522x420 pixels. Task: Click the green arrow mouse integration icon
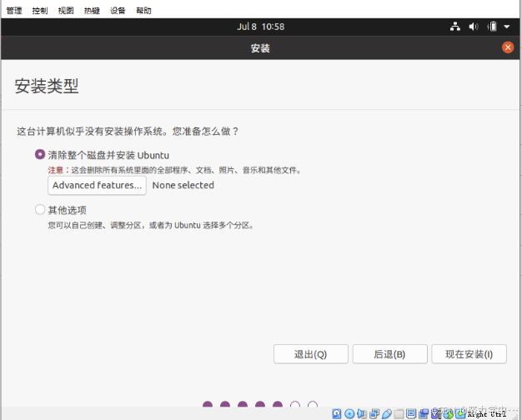448,414
